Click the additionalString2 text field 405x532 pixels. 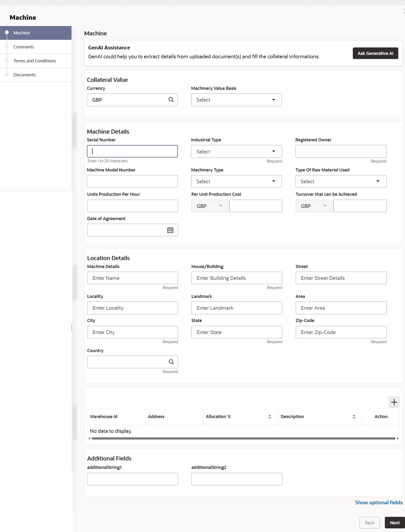tap(237, 479)
